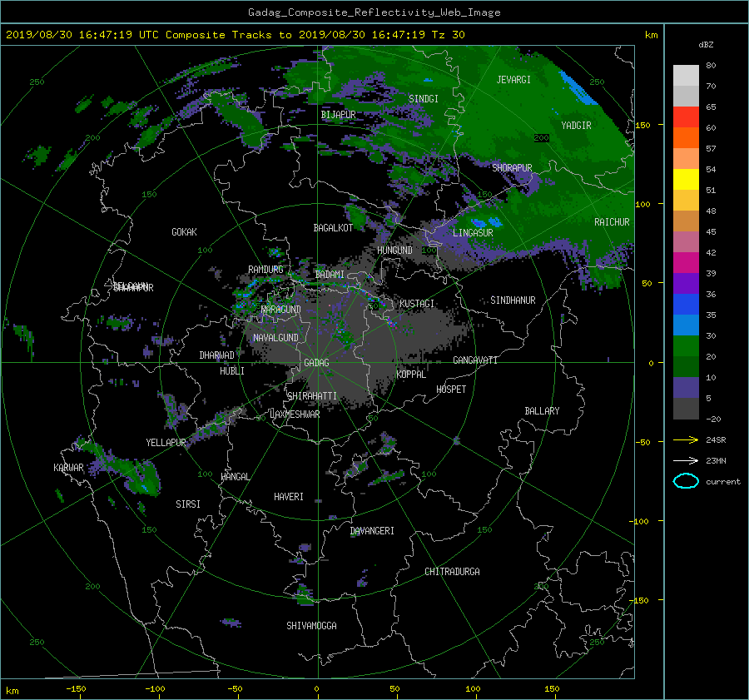Click the YADGIR city label
The image size is (749, 700).
click(576, 126)
